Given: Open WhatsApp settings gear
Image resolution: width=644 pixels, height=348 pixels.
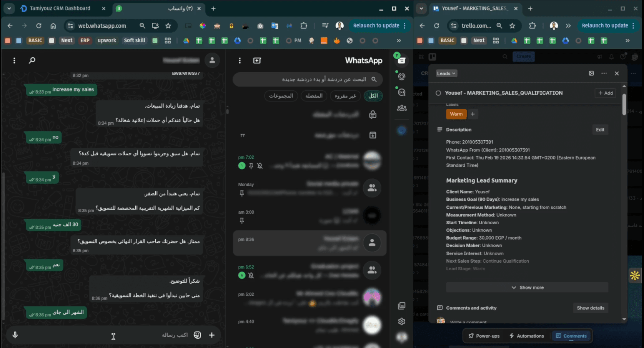Looking at the screenshot, I should click(402, 321).
